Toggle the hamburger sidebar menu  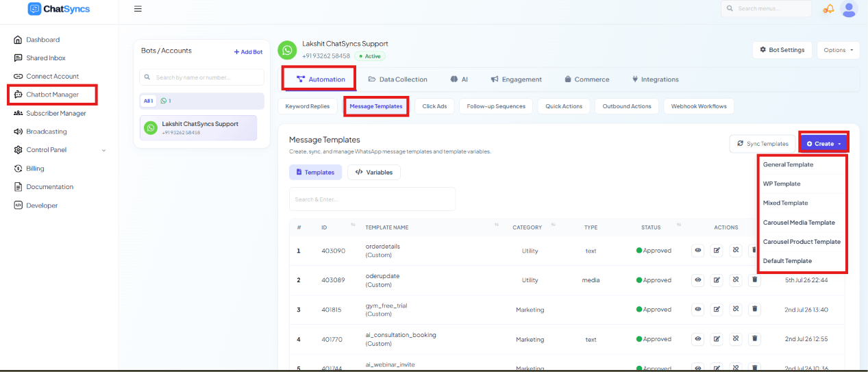pyautogui.click(x=138, y=9)
